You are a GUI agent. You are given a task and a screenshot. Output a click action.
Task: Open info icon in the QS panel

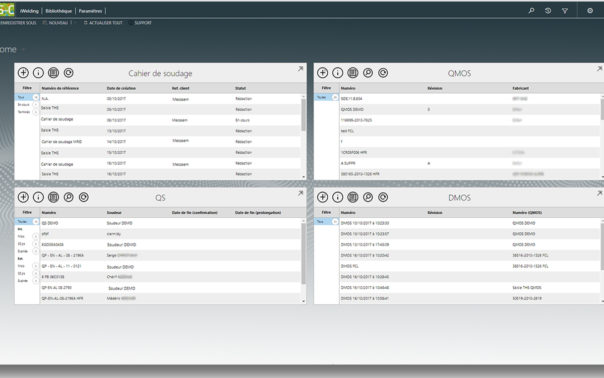click(x=38, y=197)
